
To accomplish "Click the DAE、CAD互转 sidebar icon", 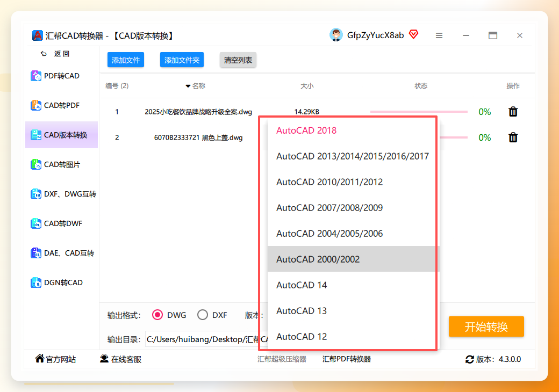I will pos(35,253).
